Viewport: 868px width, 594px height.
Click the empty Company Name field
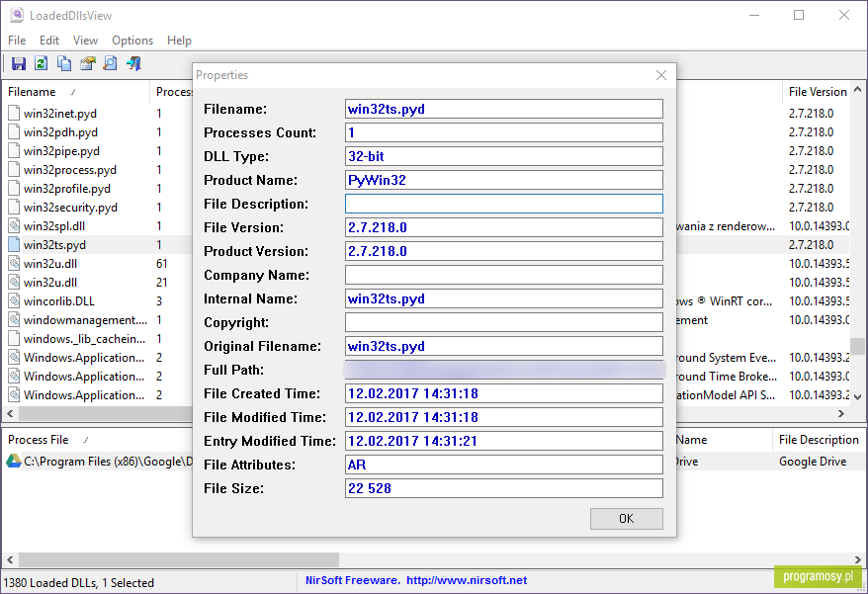[x=504, y=275]
